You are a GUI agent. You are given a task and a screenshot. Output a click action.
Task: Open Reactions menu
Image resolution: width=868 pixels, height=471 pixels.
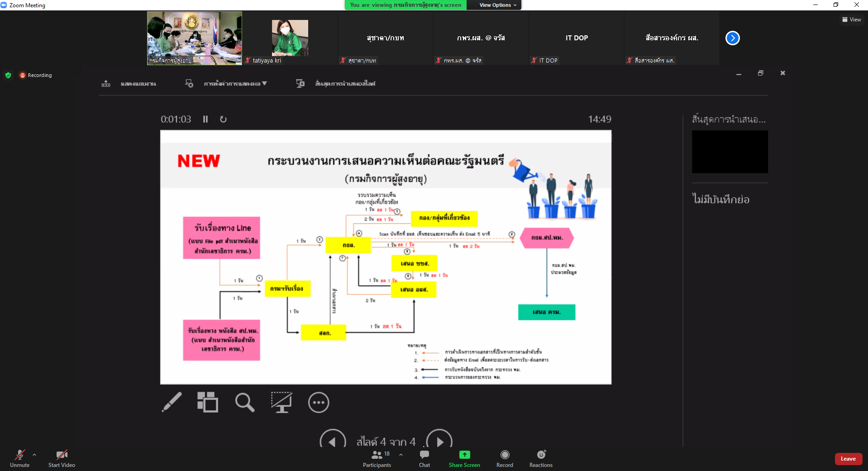pyautogui.click(x=541, y=458)
